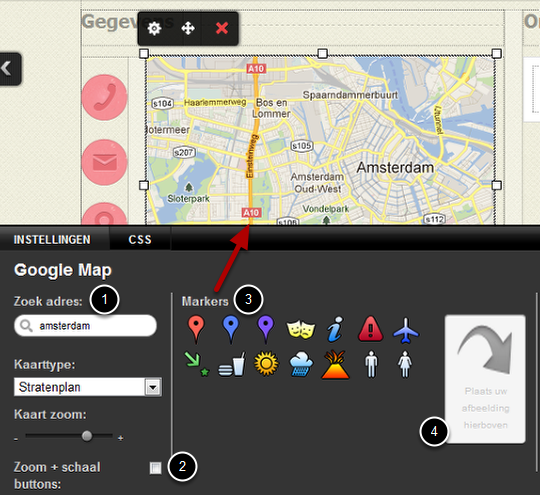
Task: Click the plus end of zoom slider
Action: coord(121,438)
